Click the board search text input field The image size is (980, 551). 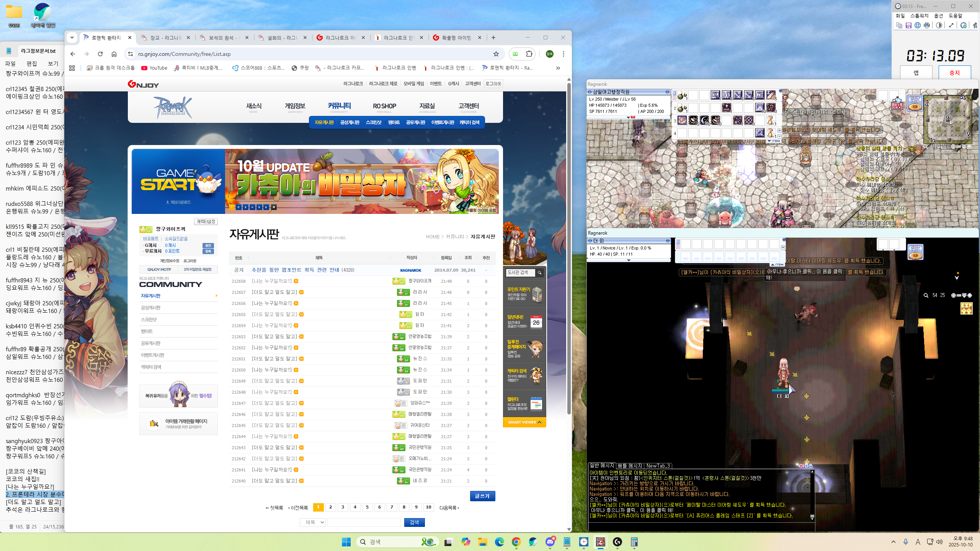point(364,522)
